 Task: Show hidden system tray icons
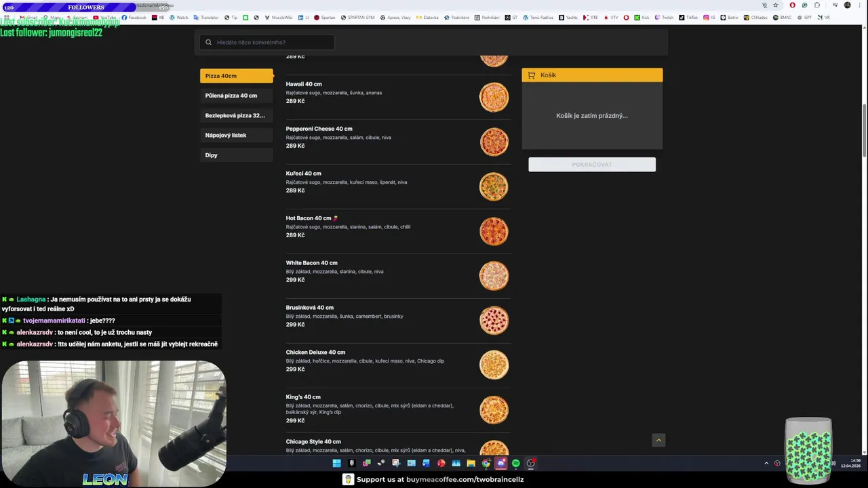click(x=766, y=464)
